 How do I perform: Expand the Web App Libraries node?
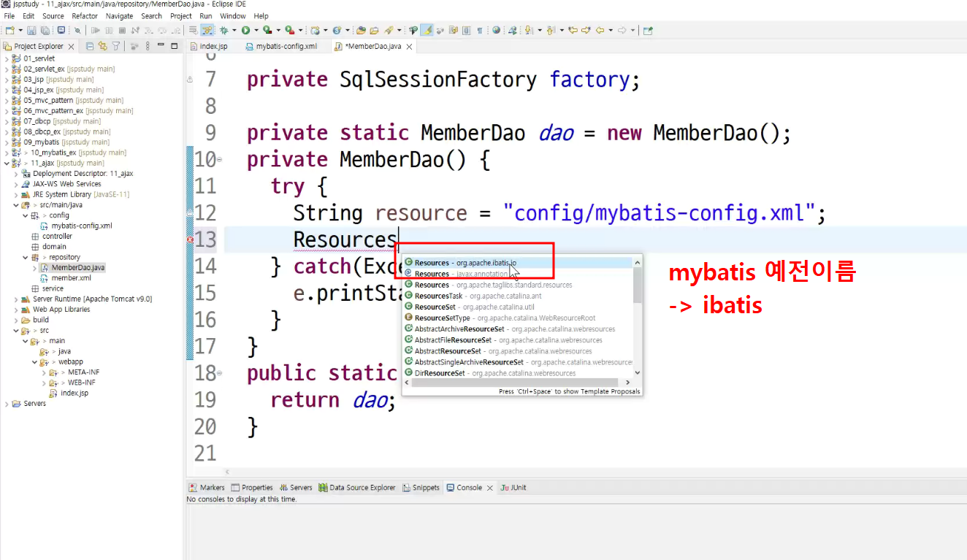click(15, 310)
